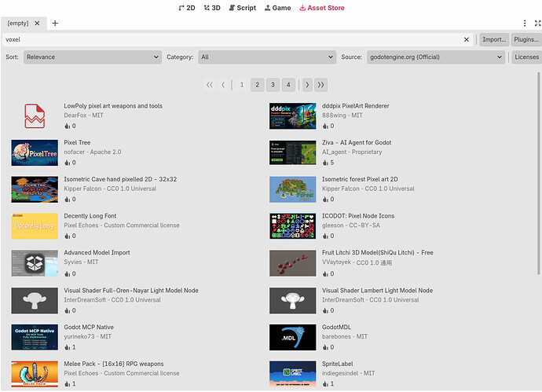The height and width of the screenshot is (392, 542).
Task: Click the Import... button
Action: (x=494, y=39)
